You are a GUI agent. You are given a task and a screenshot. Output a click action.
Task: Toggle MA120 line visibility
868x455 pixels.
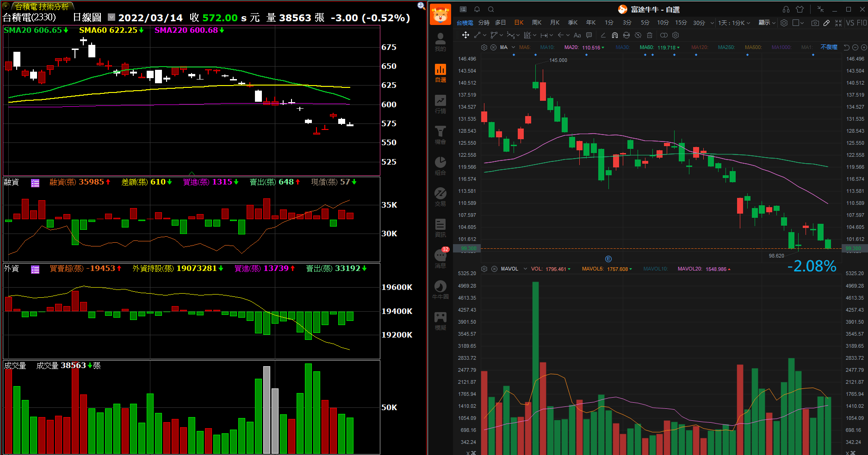click(x=700, y=47)
